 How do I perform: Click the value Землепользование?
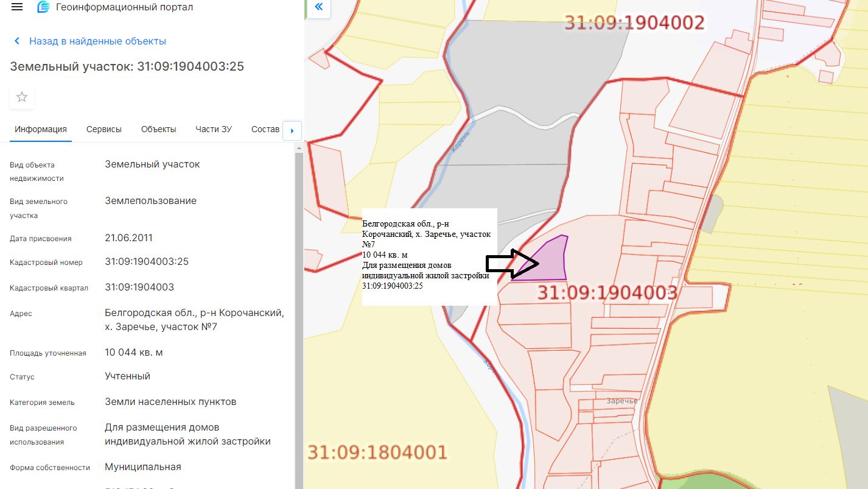(150, 201)
